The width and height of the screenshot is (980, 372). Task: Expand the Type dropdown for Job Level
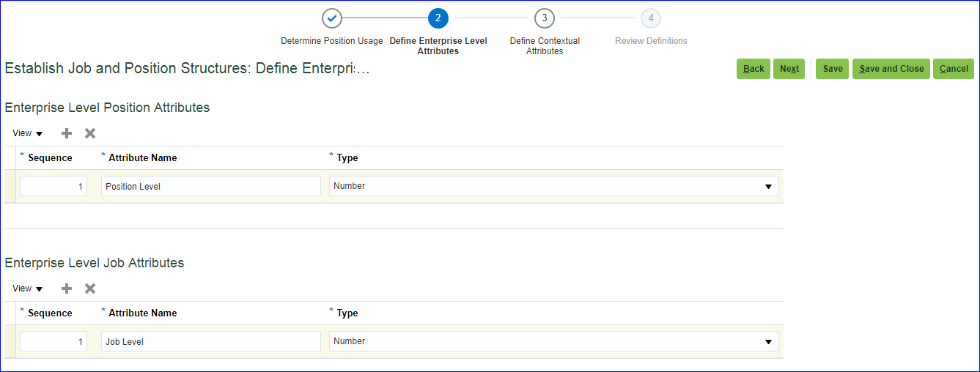pyautogui.click(x=767, y=342)
